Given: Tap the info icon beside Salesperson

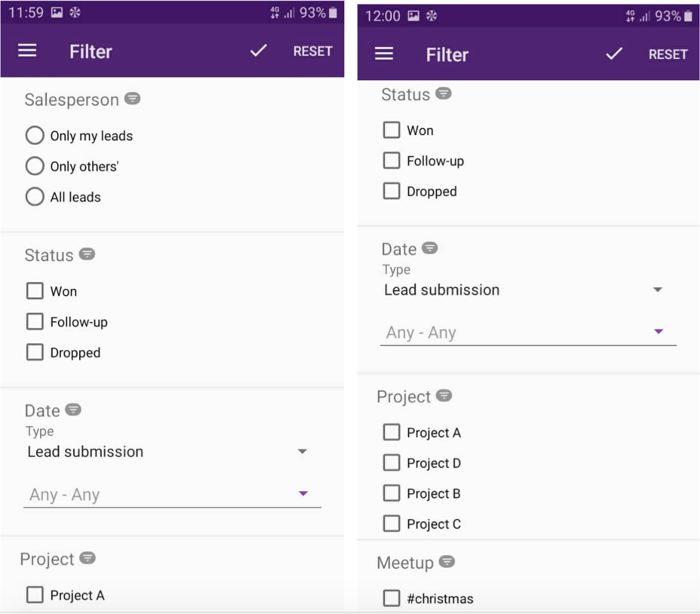Looking at the screenshot, I should 132,99.
